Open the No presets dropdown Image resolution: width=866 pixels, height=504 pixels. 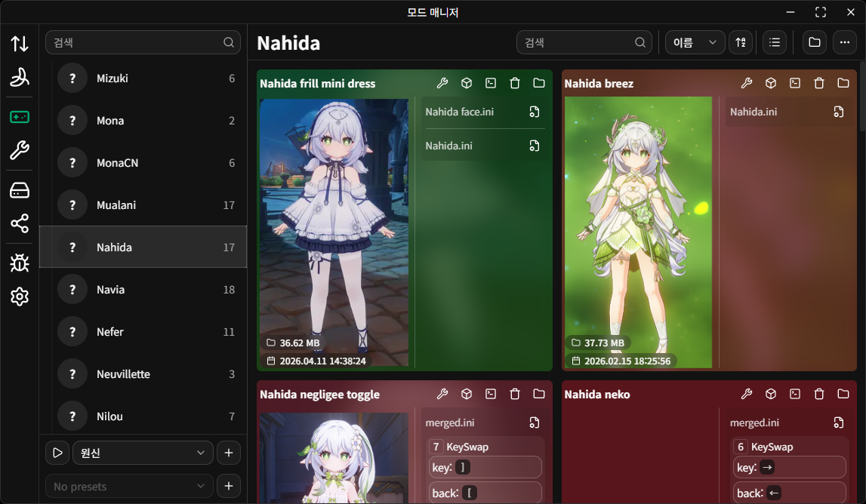(x=129, y=487)
